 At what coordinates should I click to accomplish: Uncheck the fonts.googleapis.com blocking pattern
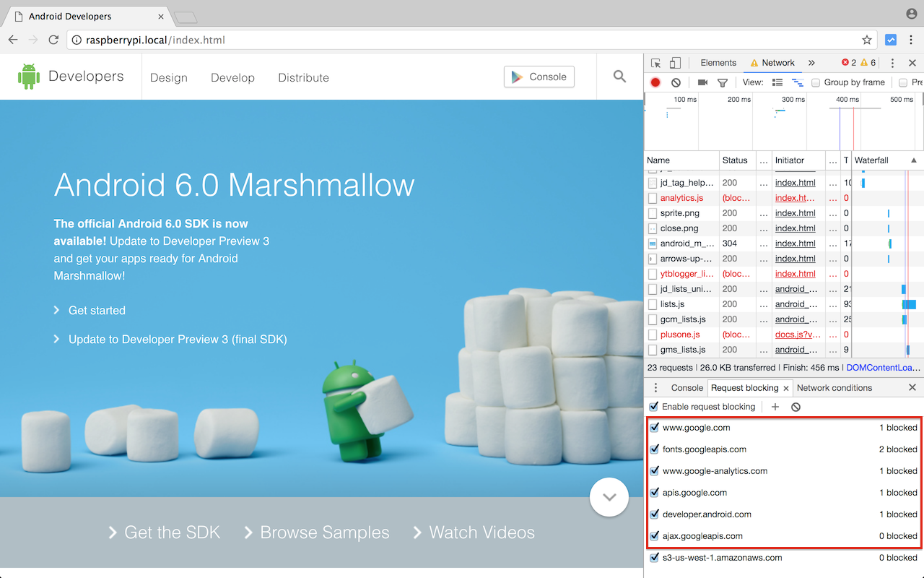point(655,449)
